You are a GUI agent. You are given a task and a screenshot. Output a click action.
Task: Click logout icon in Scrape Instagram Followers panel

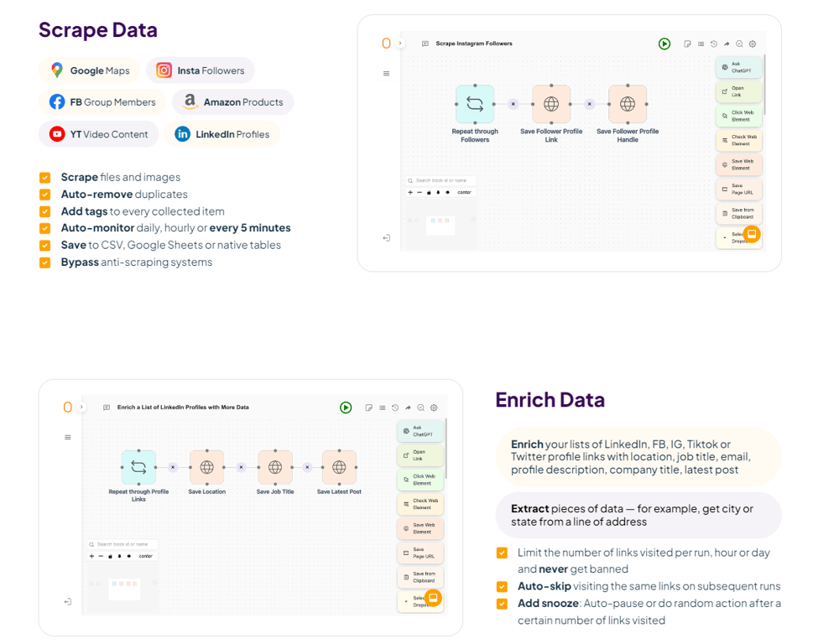click(x=387, y=237)
